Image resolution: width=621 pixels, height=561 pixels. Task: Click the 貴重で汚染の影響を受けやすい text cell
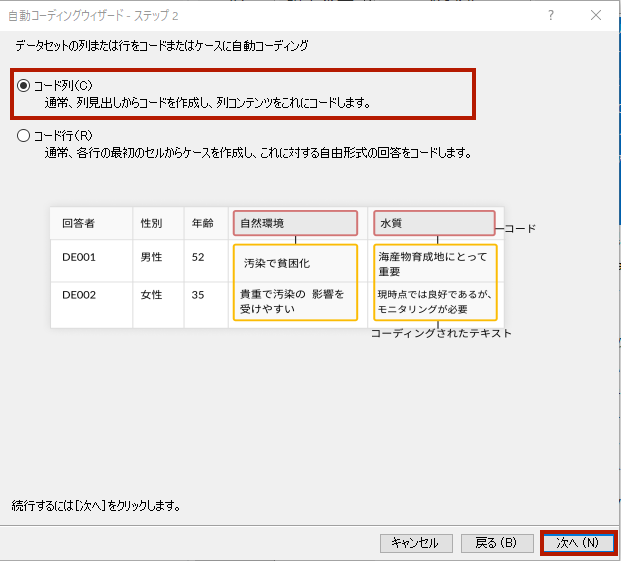295,301
